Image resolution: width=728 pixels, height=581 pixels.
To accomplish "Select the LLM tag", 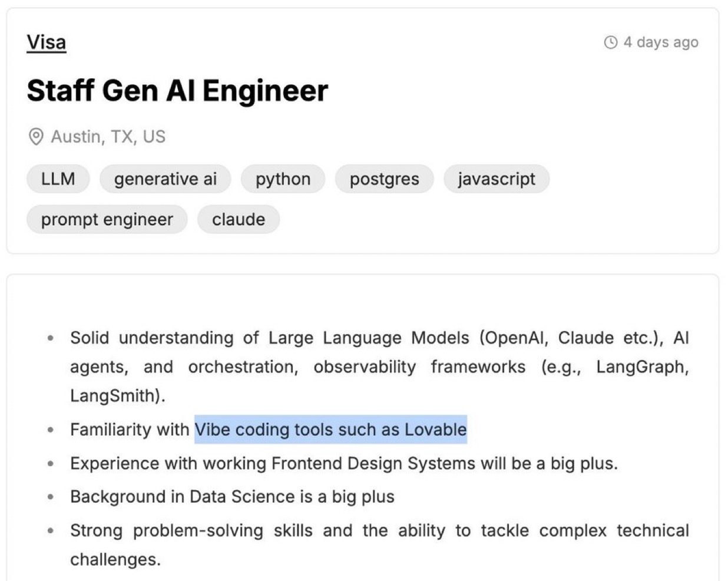I will 58,179.
